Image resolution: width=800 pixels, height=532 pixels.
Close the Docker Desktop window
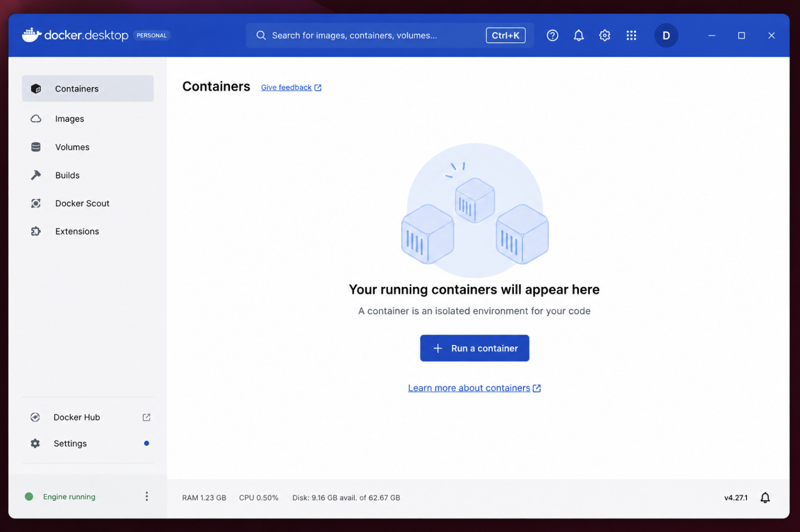[x=771, y=35]
